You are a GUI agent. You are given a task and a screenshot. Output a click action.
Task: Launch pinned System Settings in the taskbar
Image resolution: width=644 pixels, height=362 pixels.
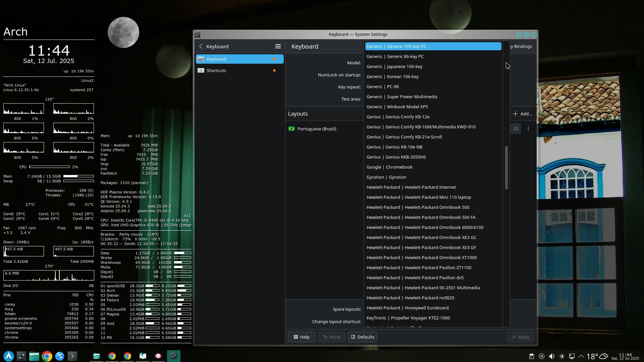[x=21, y=356]
